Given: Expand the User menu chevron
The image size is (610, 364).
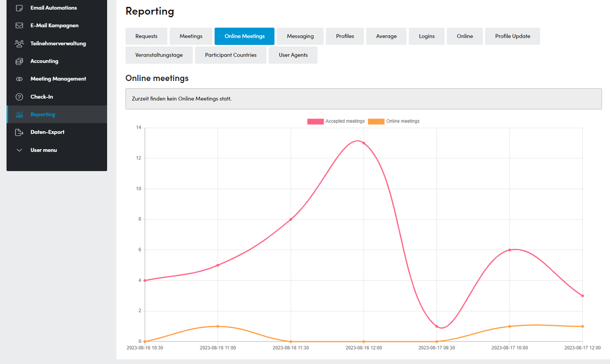Looking at the screenshot, I should pos(19,150).
